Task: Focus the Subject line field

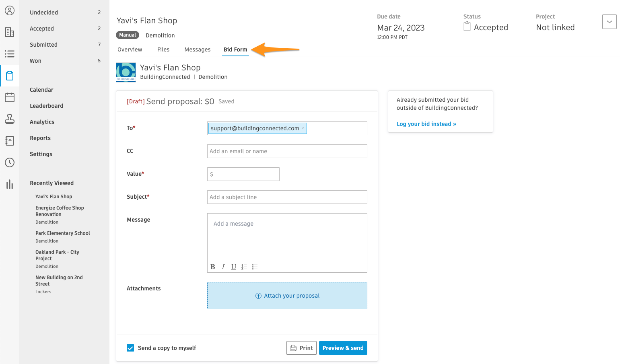Action: [x=287, y=197]
